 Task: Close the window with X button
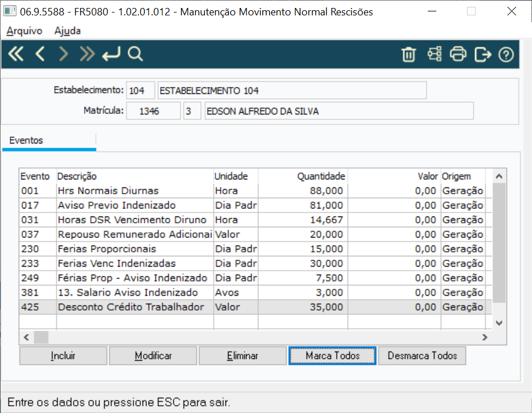tap(511, 11)
